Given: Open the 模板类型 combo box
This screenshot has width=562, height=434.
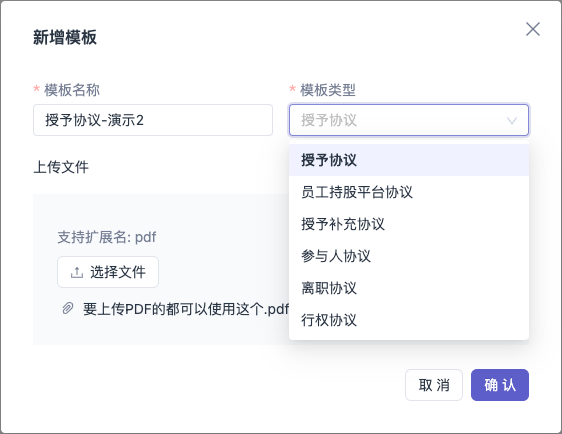Looking at the screenshot, I should 409,120.
